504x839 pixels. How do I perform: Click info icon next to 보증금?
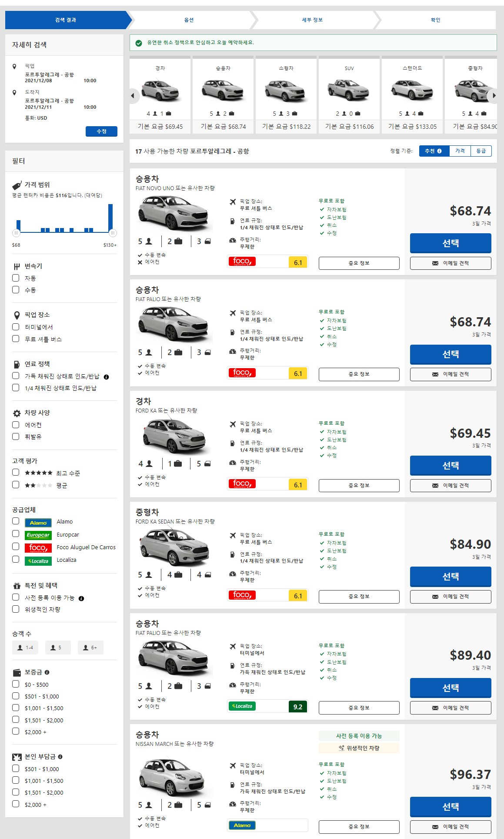click(47, 672)
